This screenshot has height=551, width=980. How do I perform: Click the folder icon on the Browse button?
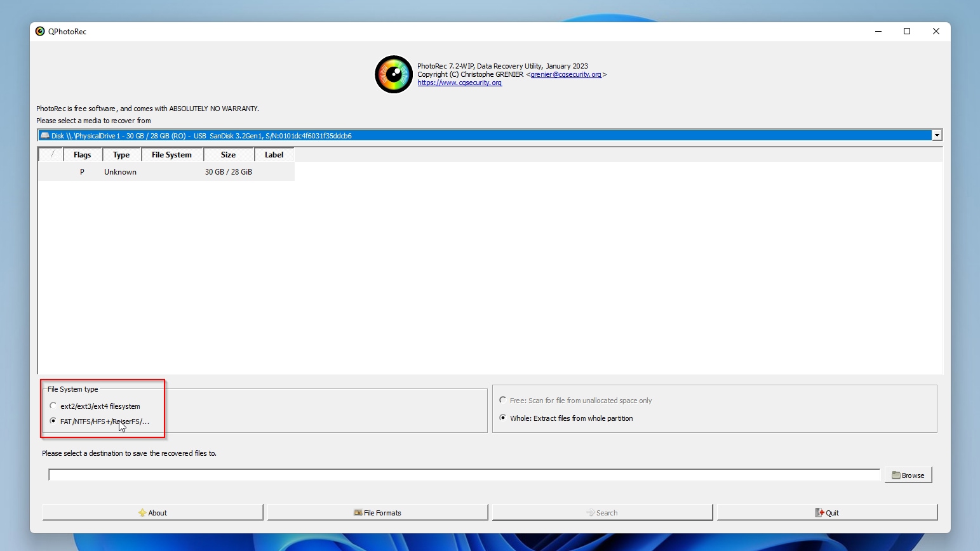point(897,474)
